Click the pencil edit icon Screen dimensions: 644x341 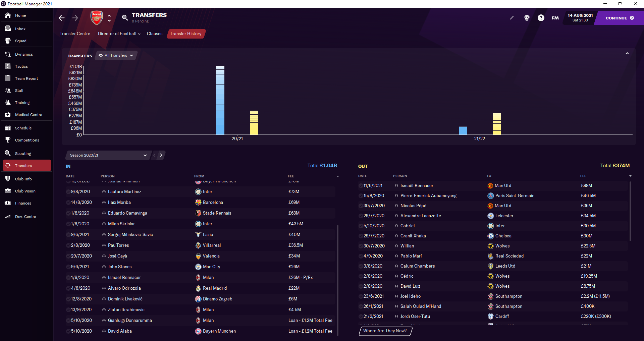point(512,18)
